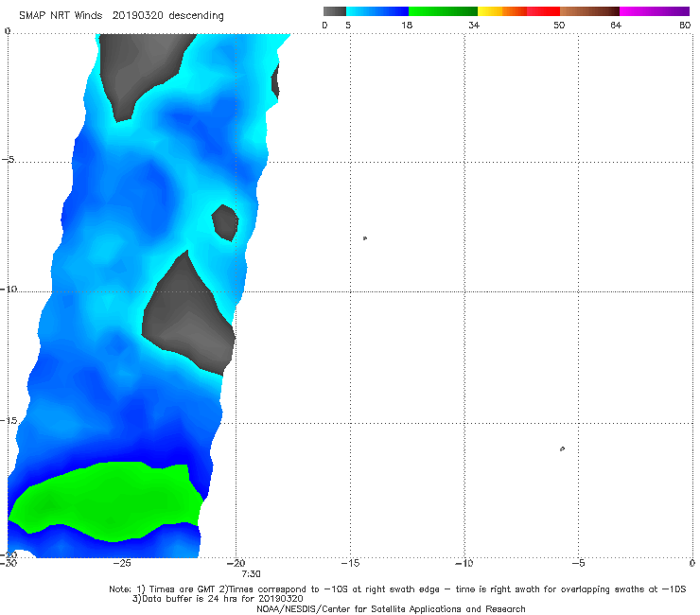Click the credit "NOAA/NESDIS/Center for Satellite Applications and Research"
The width and height of the screenshot is (700, 615).
pos(391,608)
